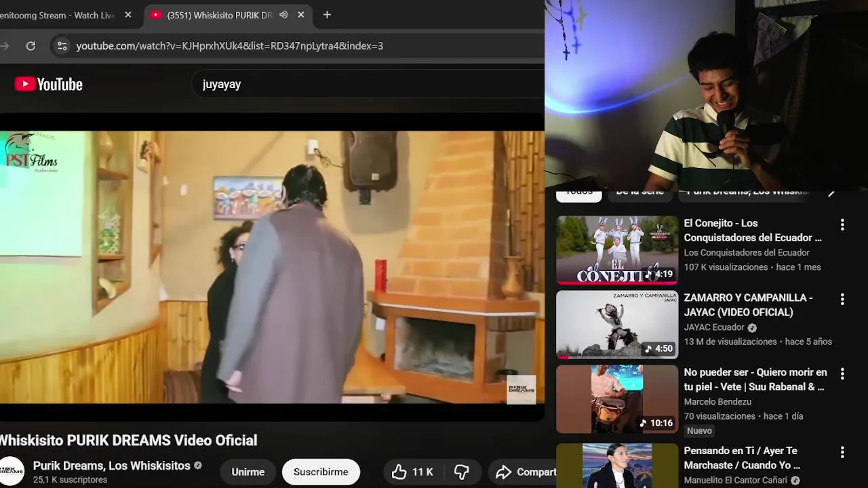Open options menu for No pueder ser

(x=842, y=374)
